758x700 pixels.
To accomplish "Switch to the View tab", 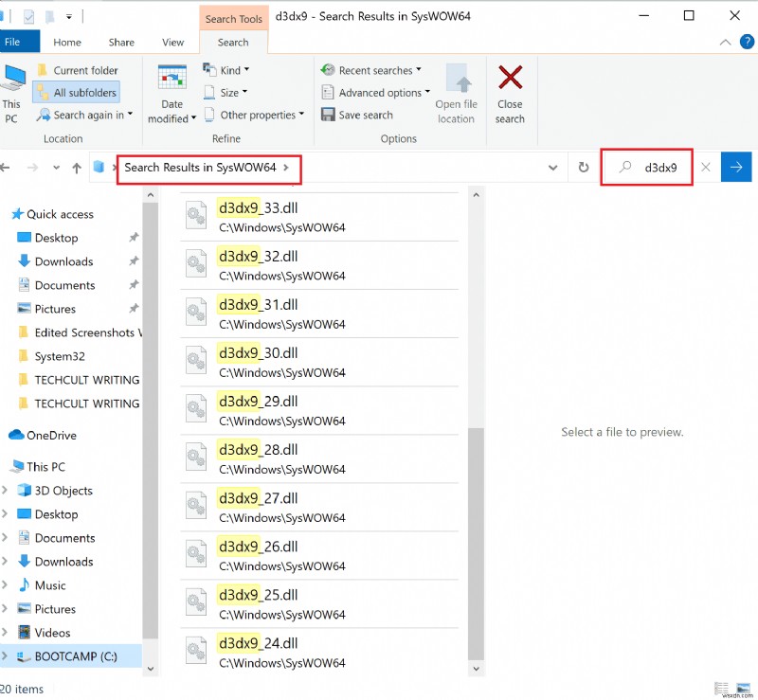I will pyautogui.click(x=172, y=42).
